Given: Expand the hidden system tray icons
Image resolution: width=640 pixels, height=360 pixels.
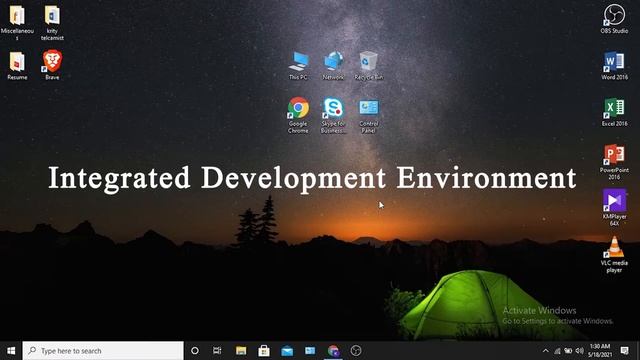Looking at the screenshot, I should pyautogui.click(x=546, y=351).
